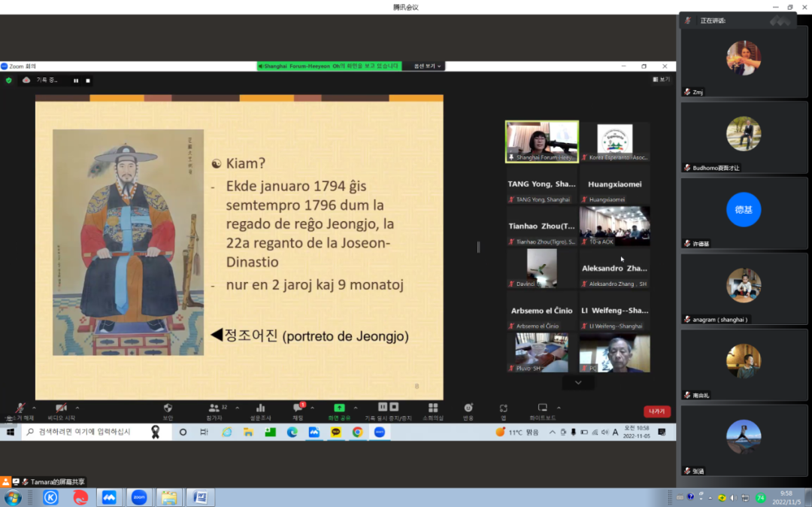Click the red leave meeting button
Image resolution: width=812 pixels, height=507 pixels.
[x=657, y=411]
